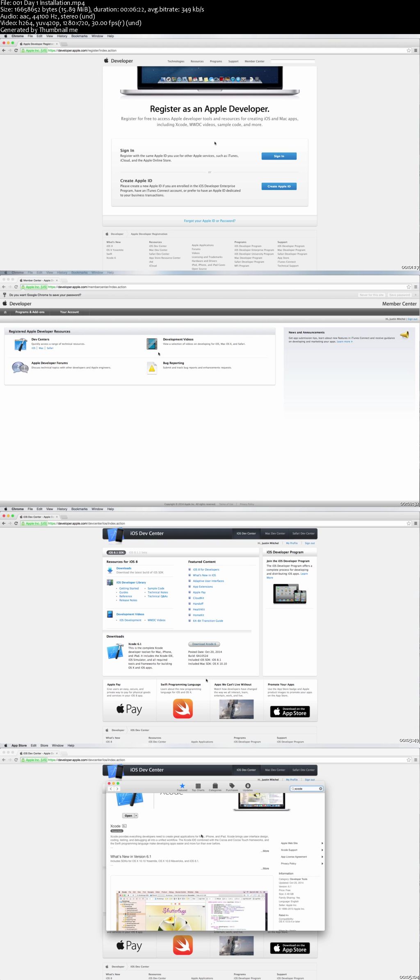Expand ...More under What's New in Version 6.1

(x=265, y=868)
